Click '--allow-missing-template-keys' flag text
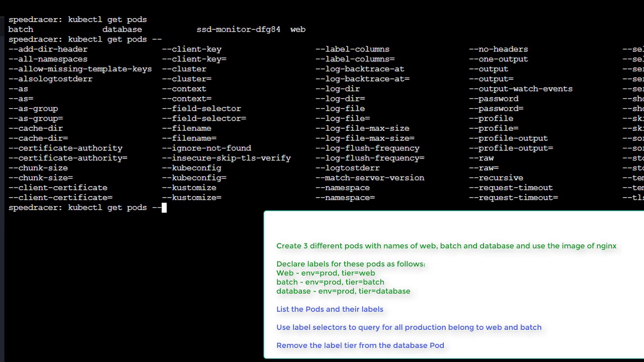Image resolution: width=644 pixels, height=362 pixels. [80, 69]
